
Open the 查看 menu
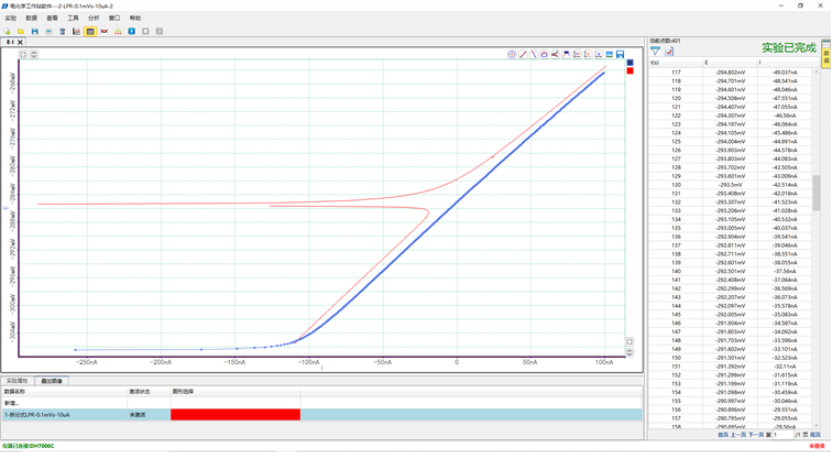(52, 18)
